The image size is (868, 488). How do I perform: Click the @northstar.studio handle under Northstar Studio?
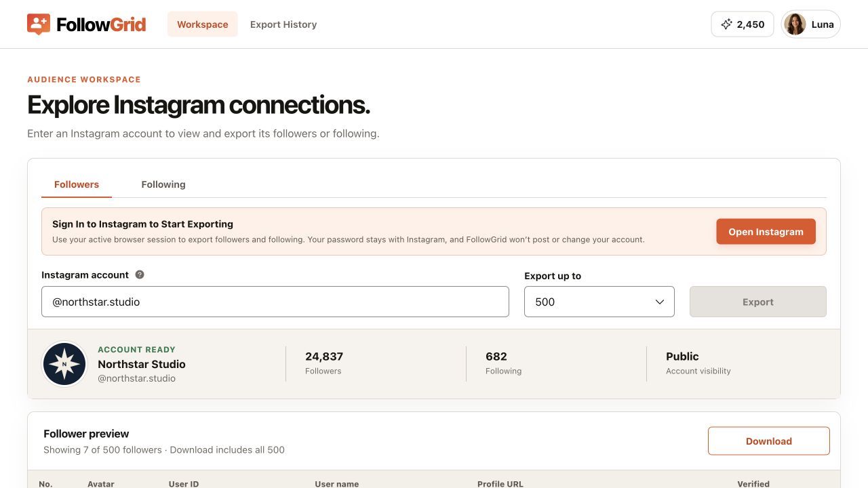tap(137, 379)
